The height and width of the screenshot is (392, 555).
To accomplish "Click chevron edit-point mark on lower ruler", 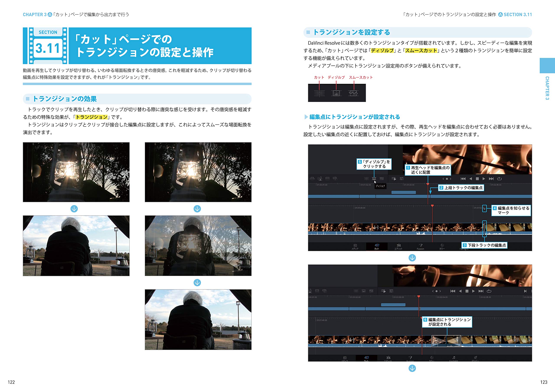I will coord(484,208).
